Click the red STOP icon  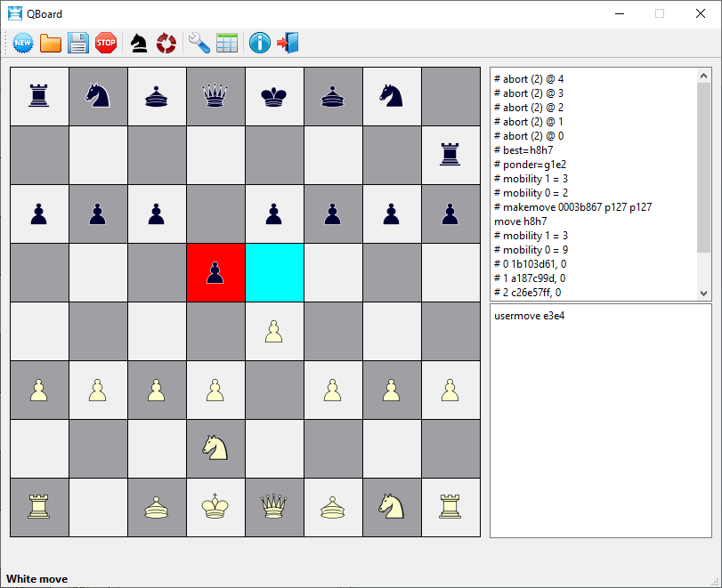pyautogui.click(x=106, y=44)
